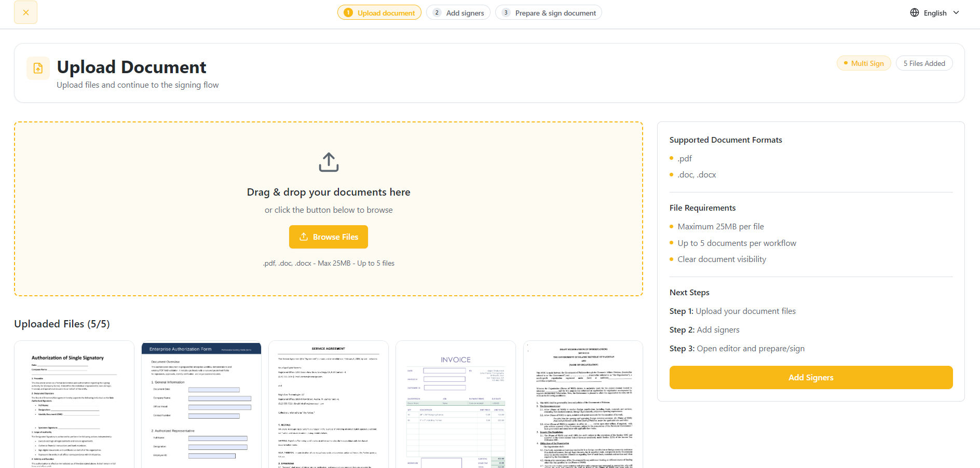The width and height of the screenshot is (980, 468).
Task: Select the Upload document step tab
Action: [x=379, y=12]
